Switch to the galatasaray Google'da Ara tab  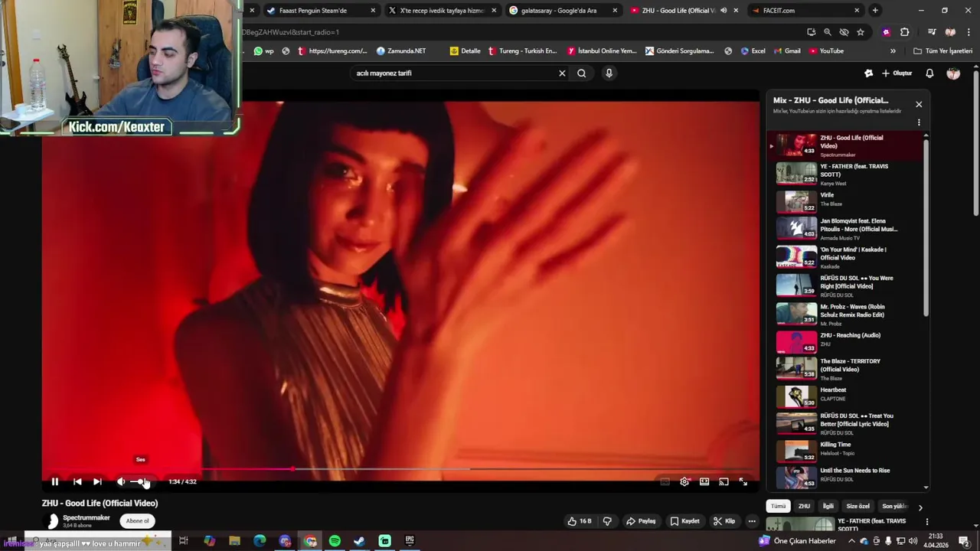click(x=563, y=11)
